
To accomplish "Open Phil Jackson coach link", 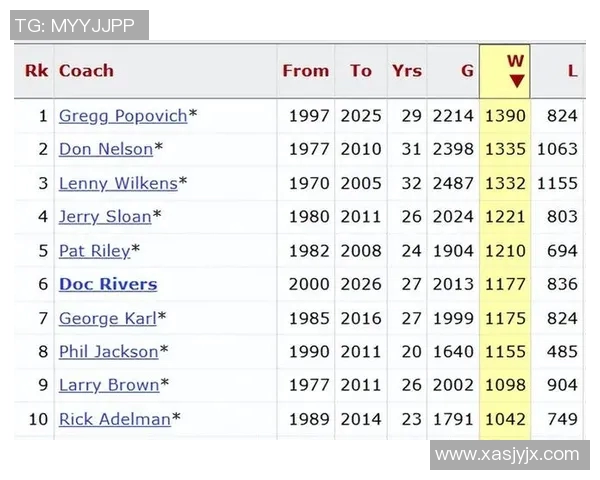I will (108, 352).
